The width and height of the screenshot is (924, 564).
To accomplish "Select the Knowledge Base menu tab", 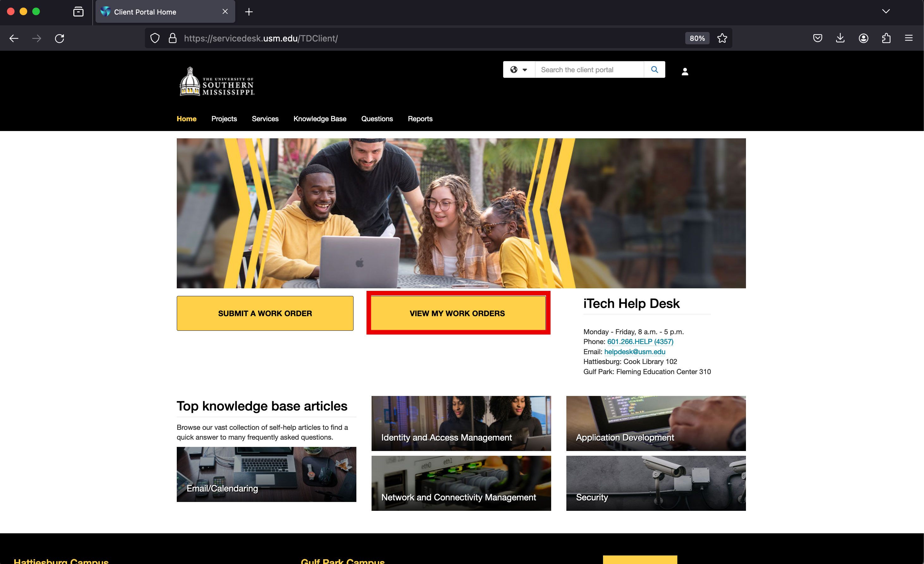I will click(x=319, y=119).
